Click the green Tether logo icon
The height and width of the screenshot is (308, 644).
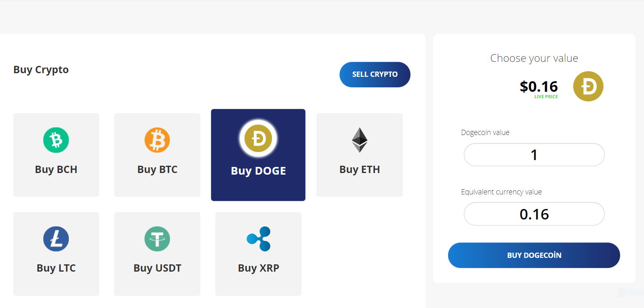tap(157, 239)
